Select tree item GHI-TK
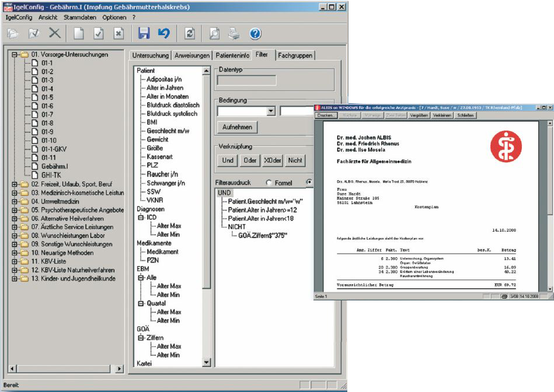This screenshot has height=392, width=554. coord(51,175)
